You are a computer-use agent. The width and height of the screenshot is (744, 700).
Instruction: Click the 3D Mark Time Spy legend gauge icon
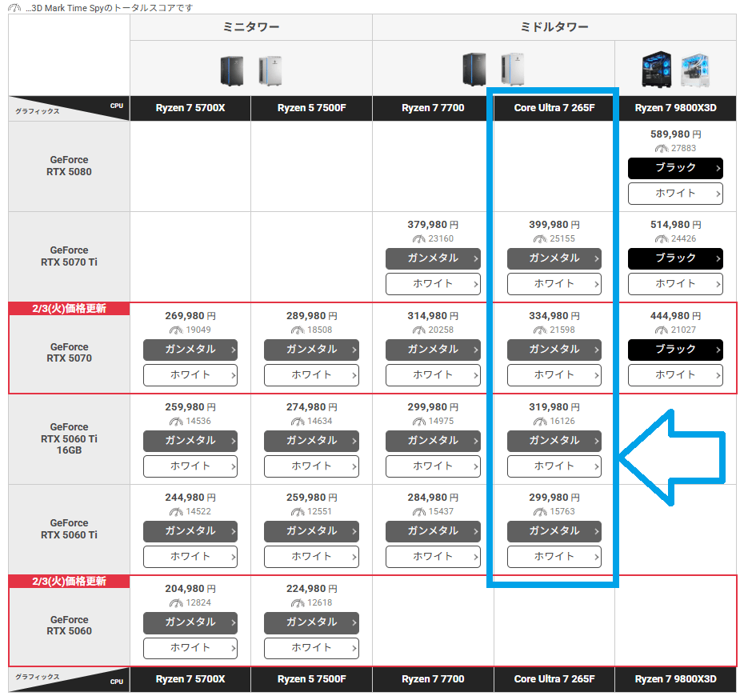pos(15,7)
